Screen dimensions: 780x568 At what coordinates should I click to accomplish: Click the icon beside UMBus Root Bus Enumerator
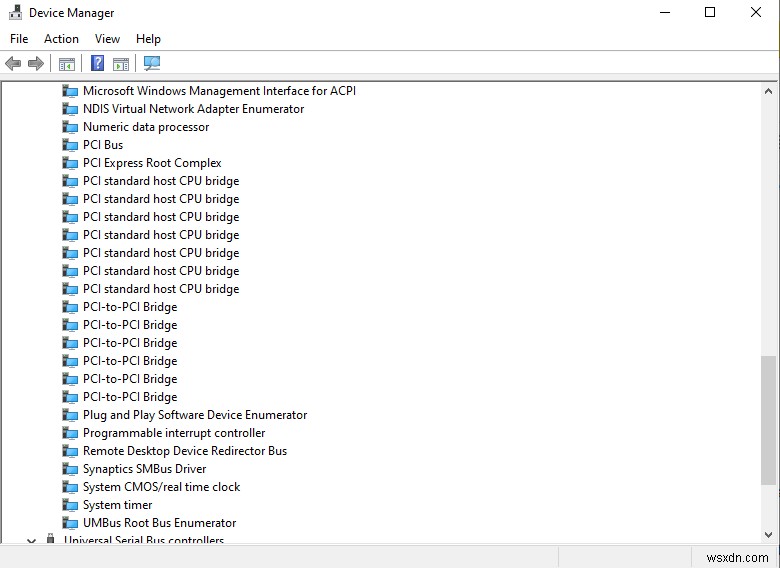point(70,523)
